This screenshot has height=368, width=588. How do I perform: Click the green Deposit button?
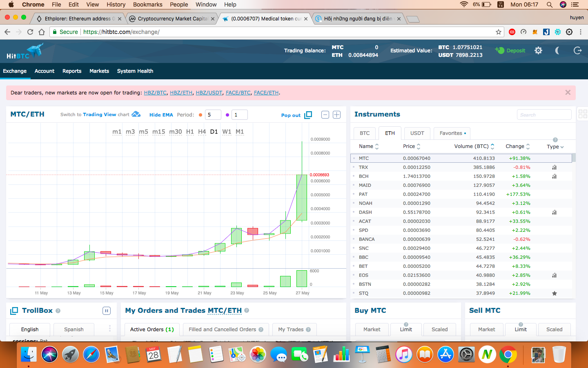511,51
